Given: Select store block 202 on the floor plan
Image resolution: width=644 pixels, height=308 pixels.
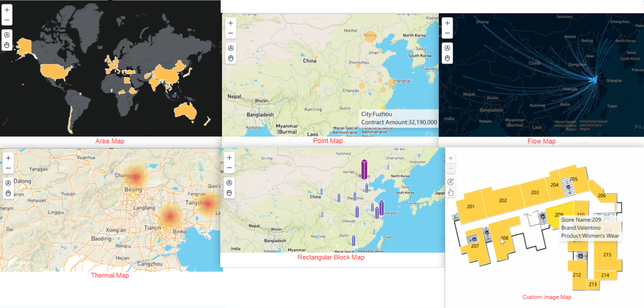Looking at the screenshot, I should (x=503, y=201).
